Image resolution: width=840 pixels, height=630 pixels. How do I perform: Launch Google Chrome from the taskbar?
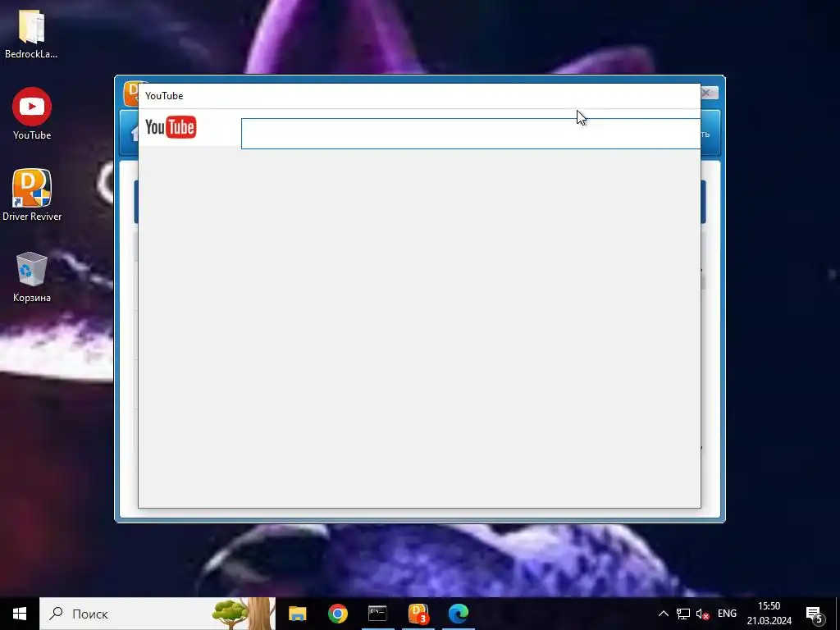pyautogui.click(x=337, y=614)
